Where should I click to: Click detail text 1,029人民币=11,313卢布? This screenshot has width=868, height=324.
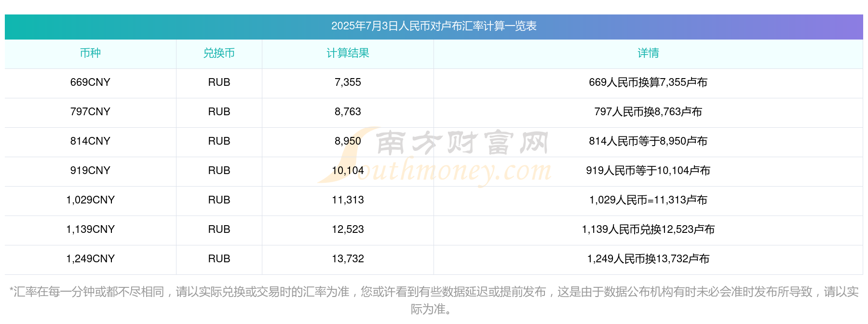(648, 200)
